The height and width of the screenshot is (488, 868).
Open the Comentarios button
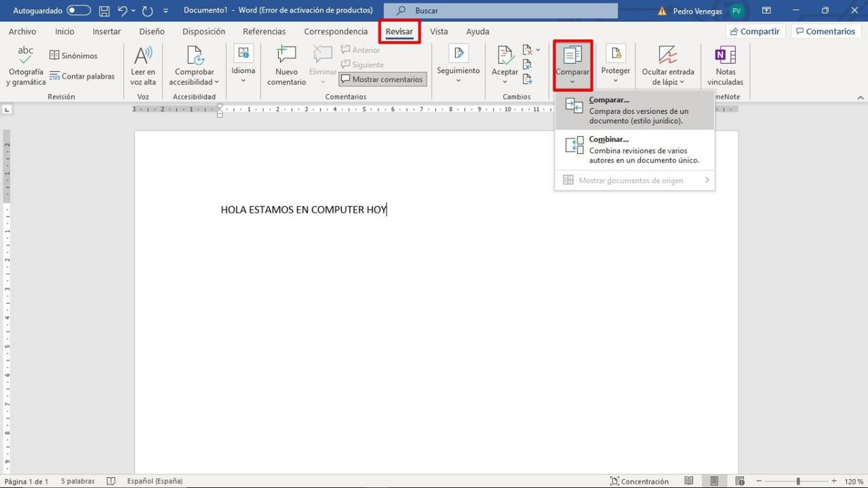(x=826, y=31)
